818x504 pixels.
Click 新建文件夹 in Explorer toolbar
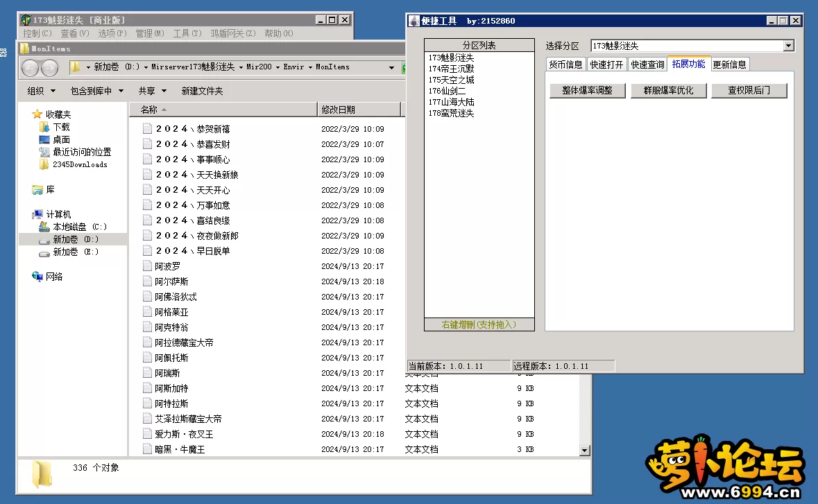click(x=202, y=91)
